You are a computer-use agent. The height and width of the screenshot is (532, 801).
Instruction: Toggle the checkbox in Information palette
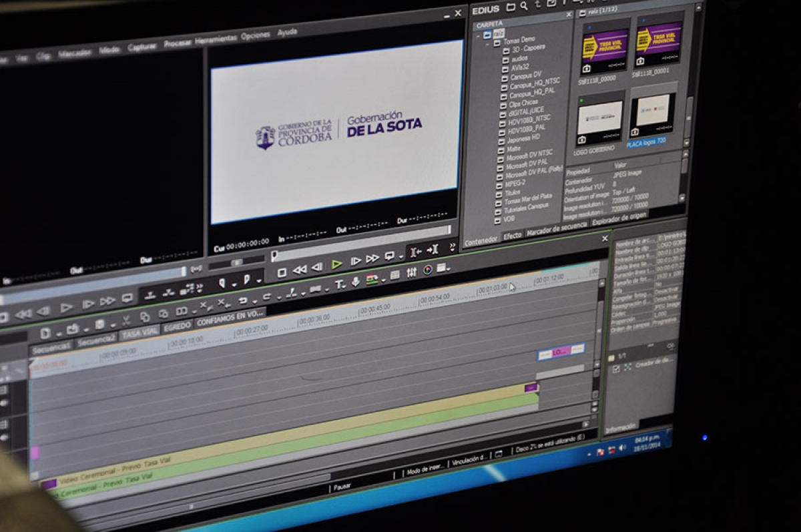coord(616,368)
